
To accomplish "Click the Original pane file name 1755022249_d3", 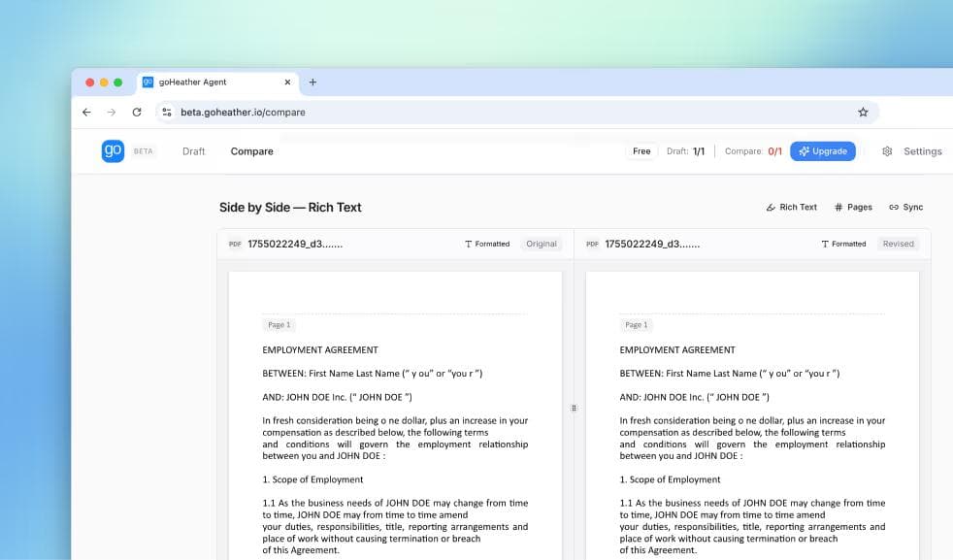I will click(295, 244).
